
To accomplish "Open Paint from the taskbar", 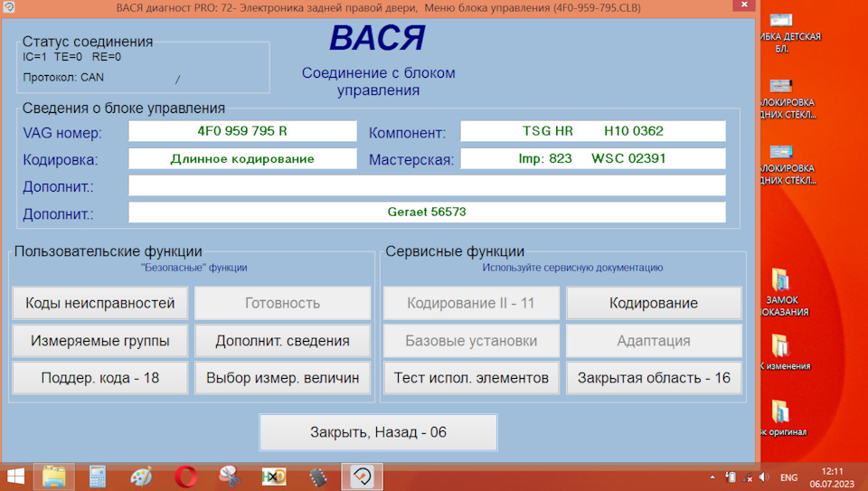I will click(x=141, y=477).
